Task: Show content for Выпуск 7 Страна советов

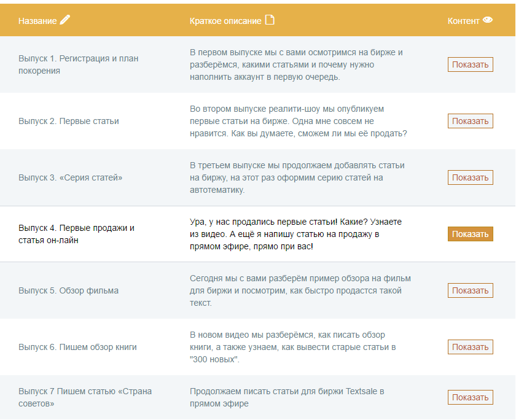Action: click(x=471, y=397)
